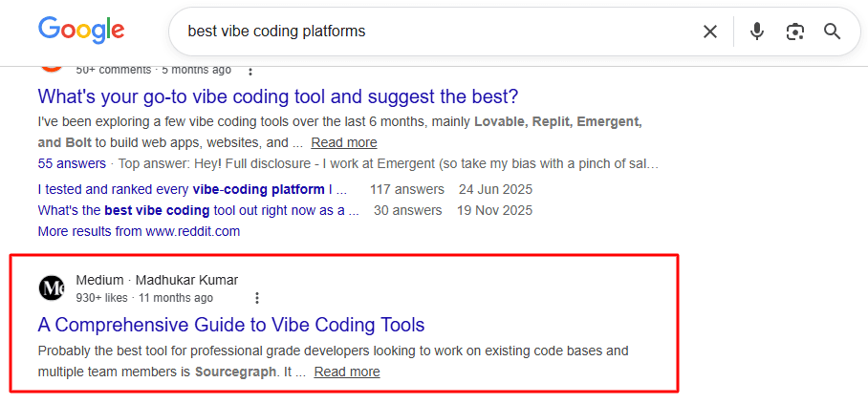Start voice search with microphone icon

[x=757, y=32]
